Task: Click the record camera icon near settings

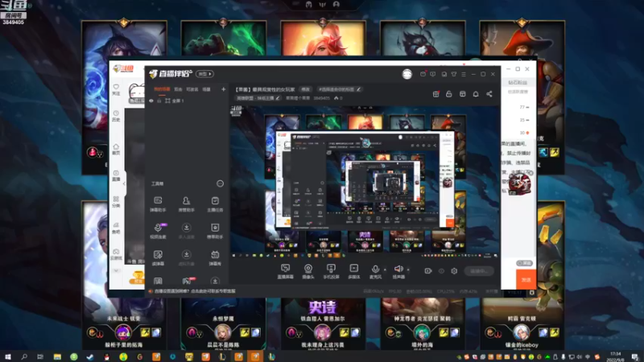Action: click(428, 271)
